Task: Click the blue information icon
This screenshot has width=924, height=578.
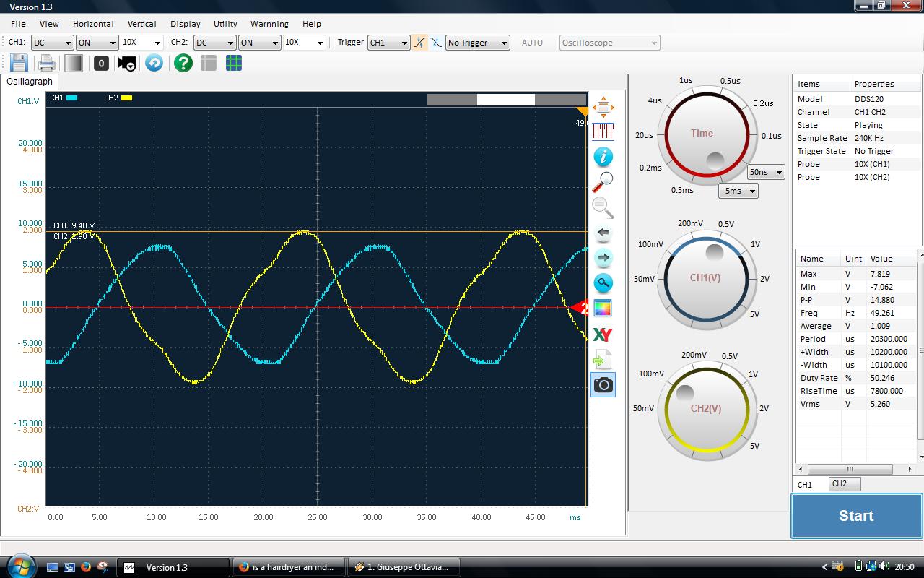Action: pyautogui.click(x=603, y=157)
